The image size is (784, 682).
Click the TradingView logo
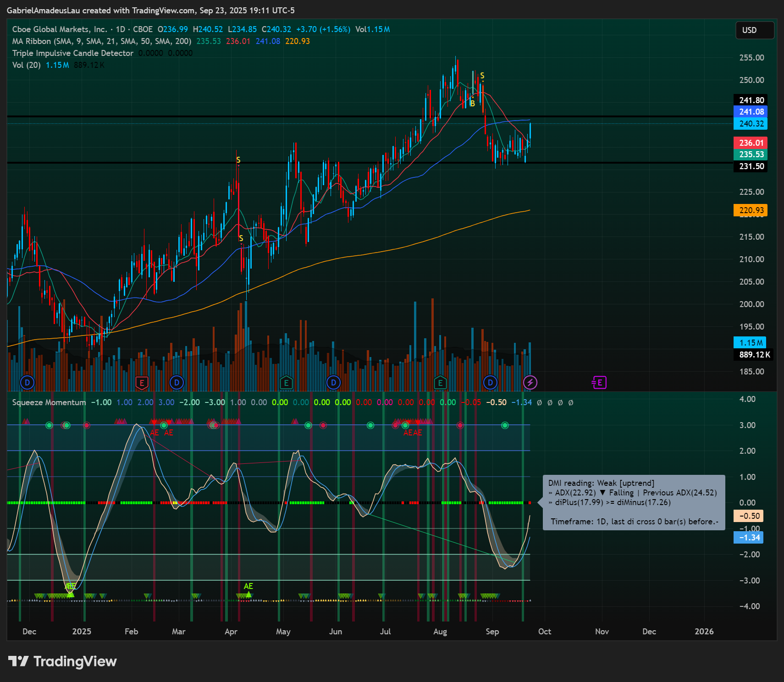coord(62,661)
